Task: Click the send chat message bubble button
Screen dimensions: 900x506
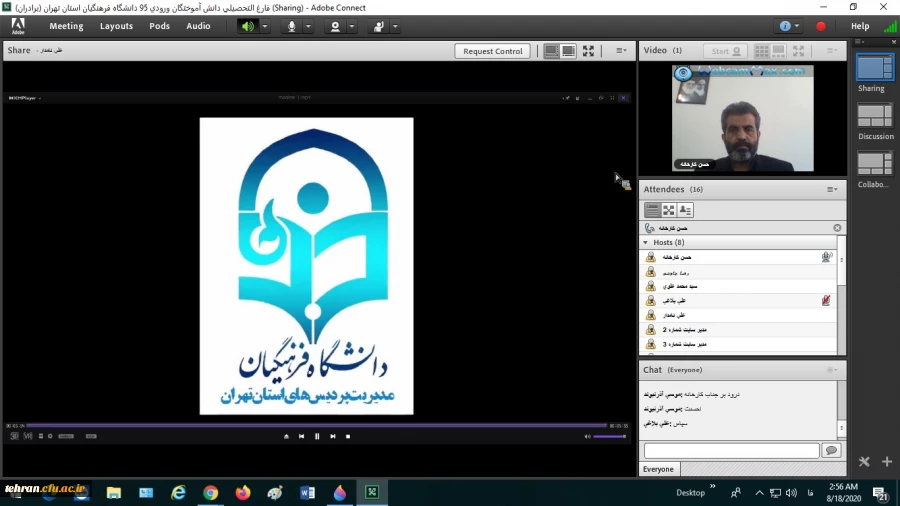Action: click(831, 450)
